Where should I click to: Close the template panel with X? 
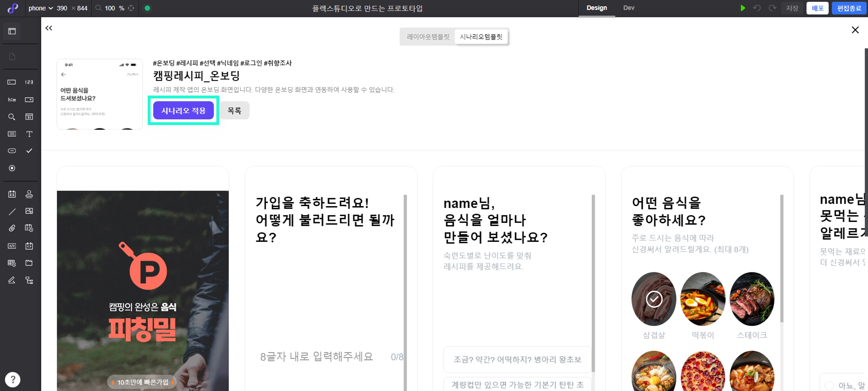[855, 30]
